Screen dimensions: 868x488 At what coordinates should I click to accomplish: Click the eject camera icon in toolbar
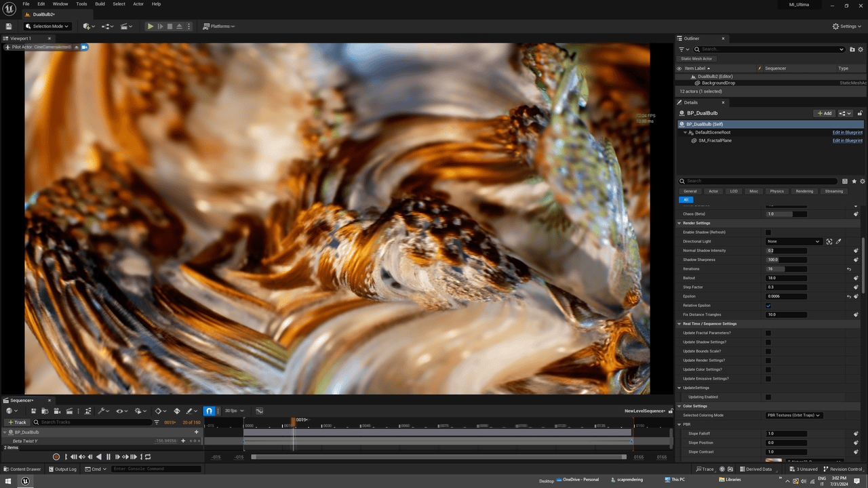179,26
